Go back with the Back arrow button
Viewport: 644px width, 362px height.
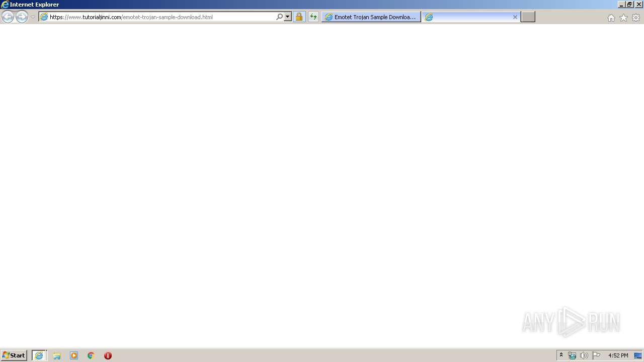click(x=8, y=17)
